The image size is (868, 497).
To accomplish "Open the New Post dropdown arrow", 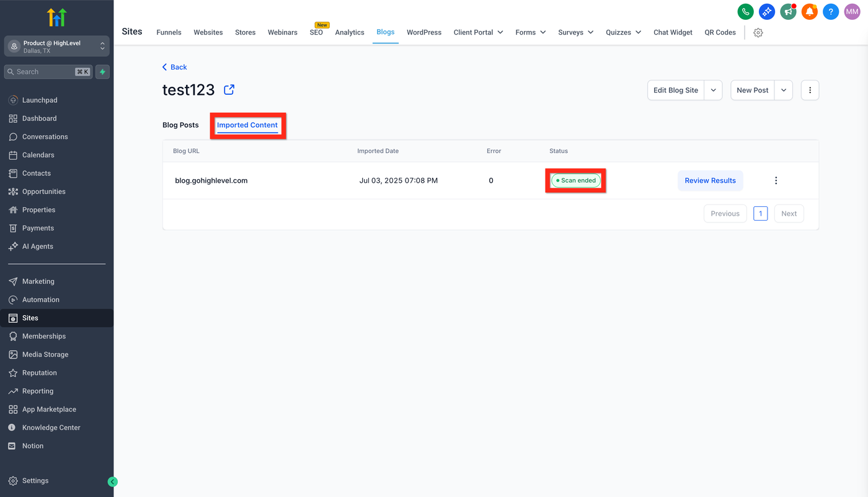I will tap(784, 90).
